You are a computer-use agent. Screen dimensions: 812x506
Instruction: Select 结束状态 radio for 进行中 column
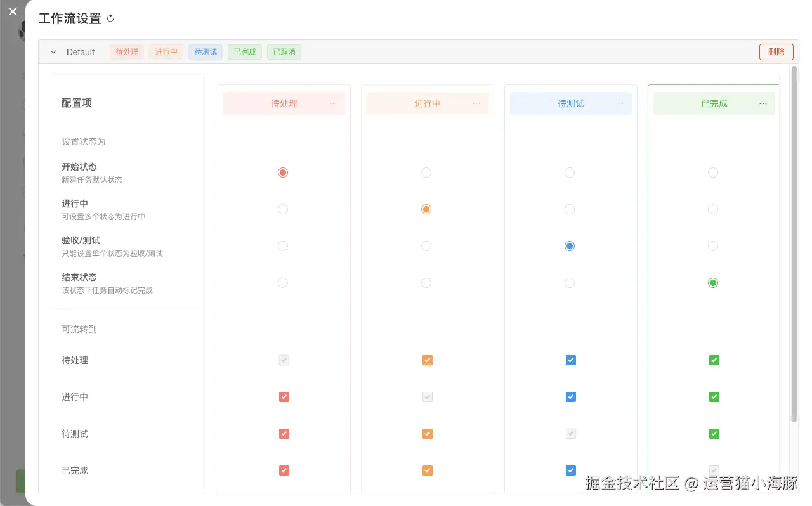pyautogui.click(x=426, y=283)
